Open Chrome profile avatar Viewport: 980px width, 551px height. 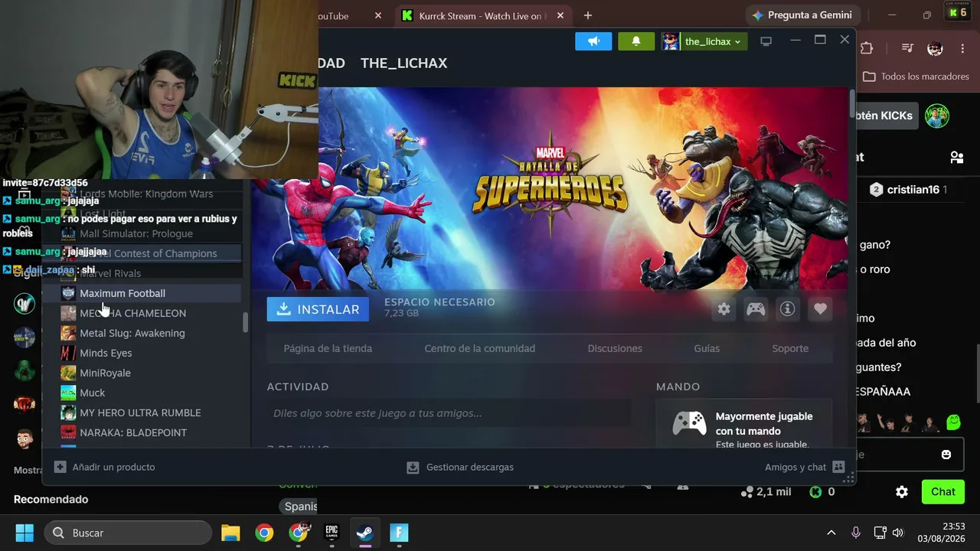[935, 48]
